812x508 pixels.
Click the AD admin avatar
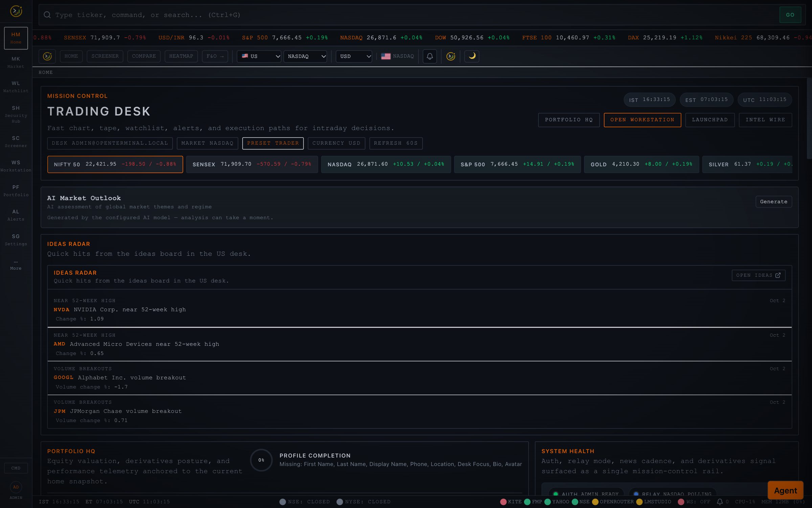click(x=16, y=487)
